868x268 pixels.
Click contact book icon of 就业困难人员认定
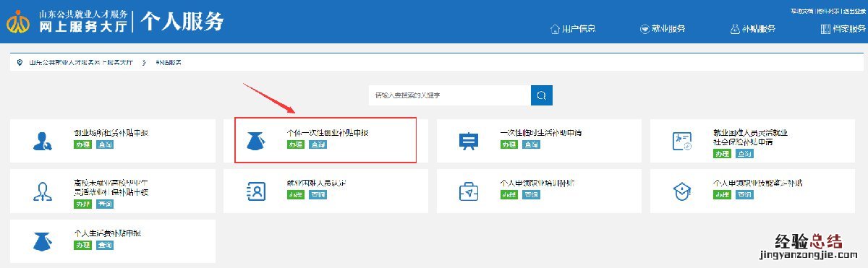256,191
